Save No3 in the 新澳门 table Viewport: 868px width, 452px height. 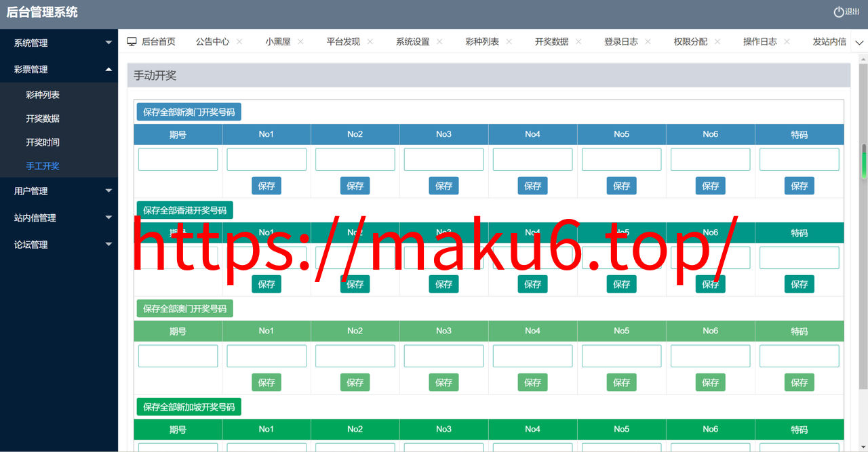point(443,186)
